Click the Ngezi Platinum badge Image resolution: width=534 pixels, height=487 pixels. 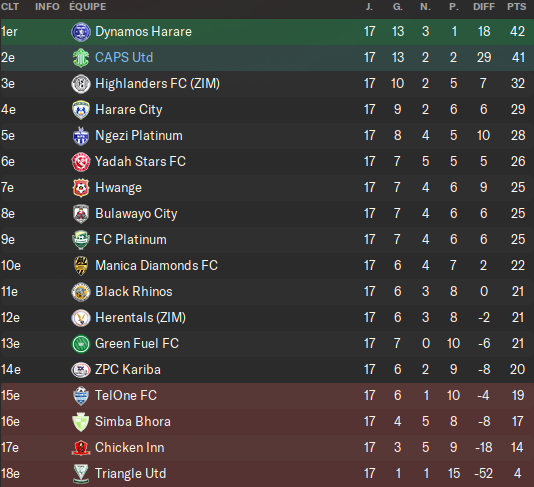coord(81,136)
